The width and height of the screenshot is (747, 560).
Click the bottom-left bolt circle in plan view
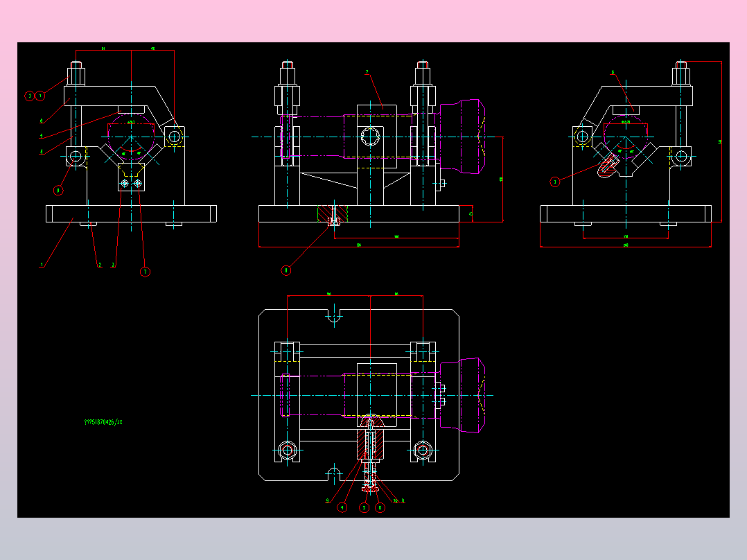[287, 450]
